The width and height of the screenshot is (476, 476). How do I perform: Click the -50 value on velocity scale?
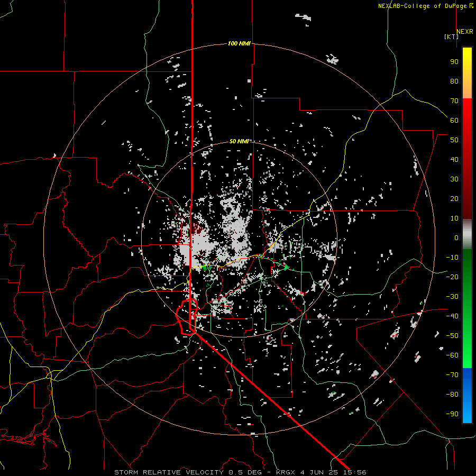coord(452,336)
